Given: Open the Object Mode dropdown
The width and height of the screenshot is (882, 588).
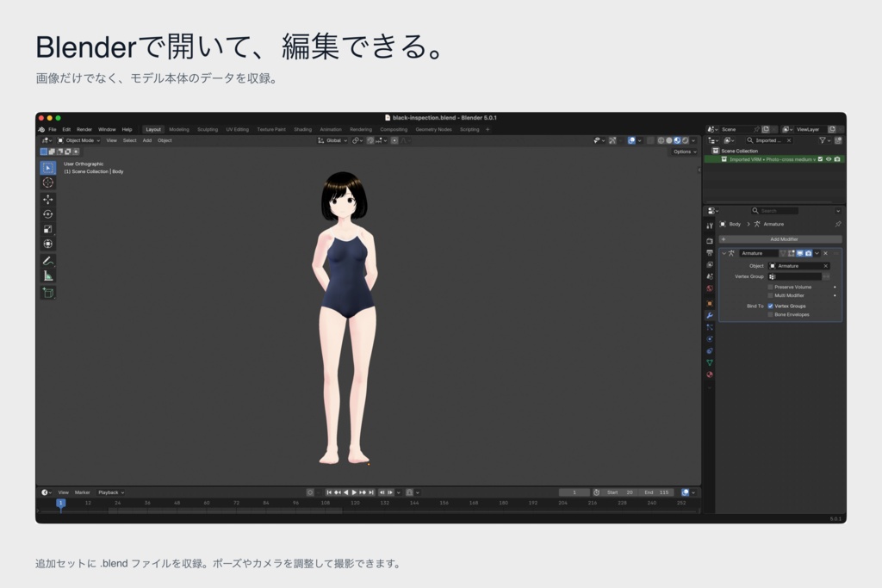Looking at the screenshot, I should (78, 140).
